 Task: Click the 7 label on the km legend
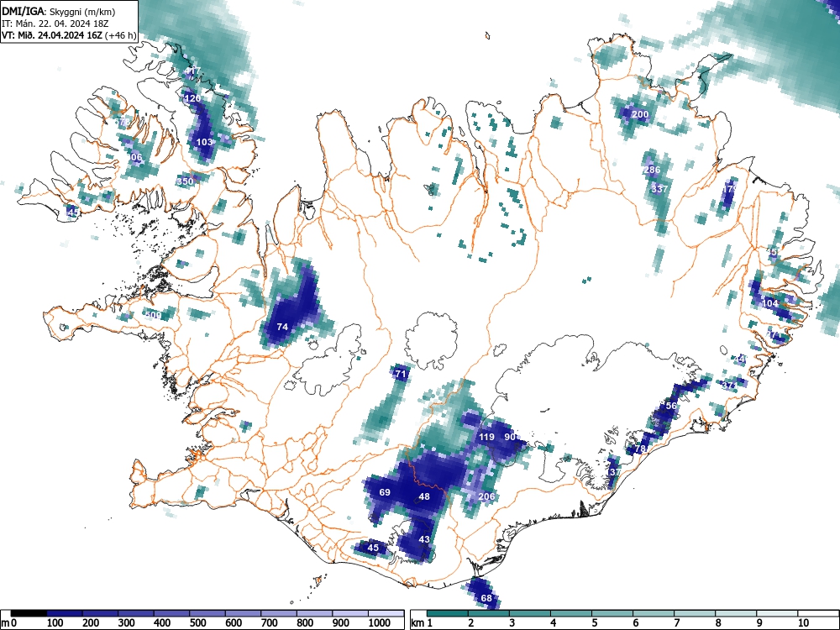677,623
